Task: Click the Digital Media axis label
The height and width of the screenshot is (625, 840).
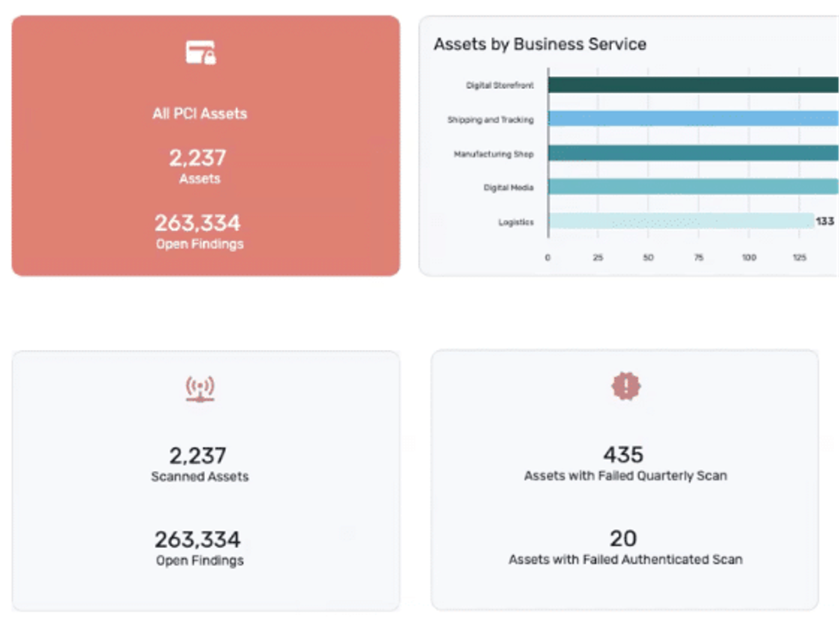Action: pos(509,188)
